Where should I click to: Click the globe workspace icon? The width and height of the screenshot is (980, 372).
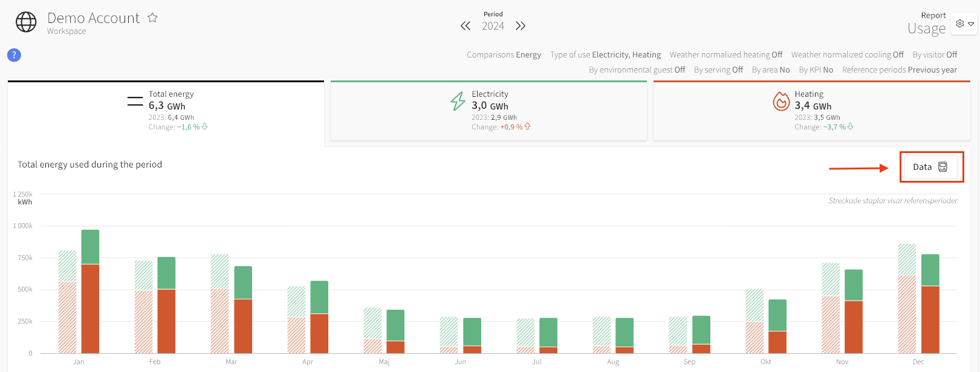pos(26,22)
